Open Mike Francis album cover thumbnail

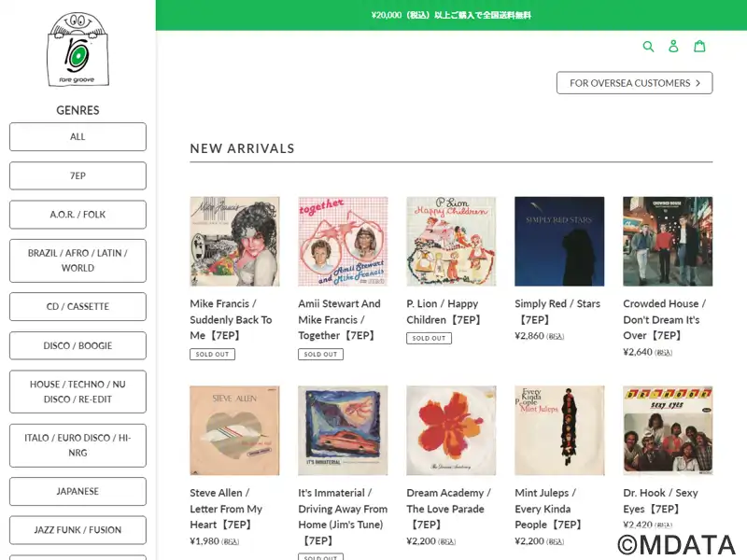(234, 241)
